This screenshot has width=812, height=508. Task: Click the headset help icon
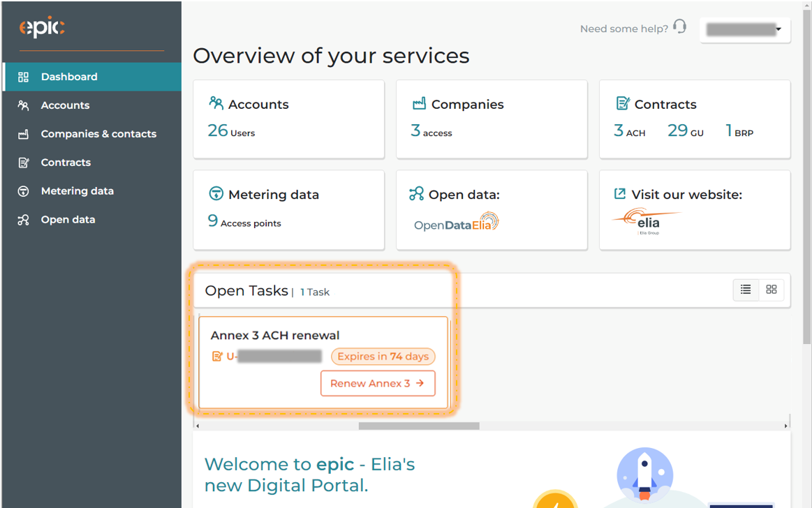pos(679,27)
